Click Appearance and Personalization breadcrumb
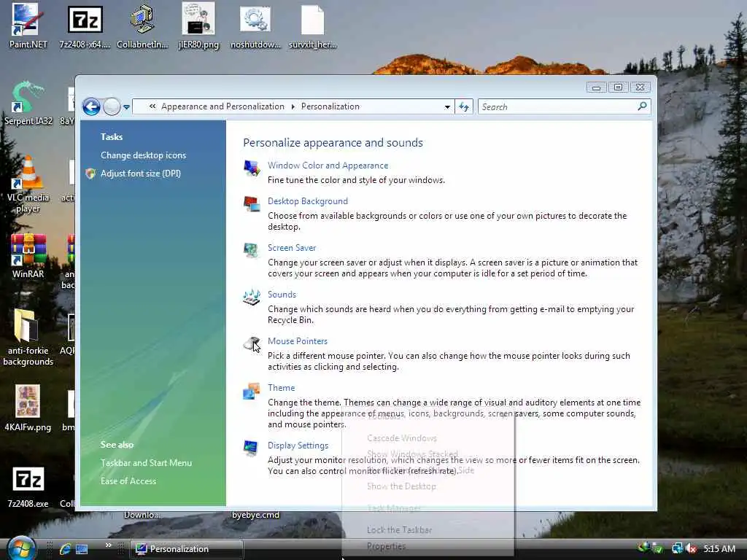The height and width of the screenshot is (560, 747). (x=222, y=106)
